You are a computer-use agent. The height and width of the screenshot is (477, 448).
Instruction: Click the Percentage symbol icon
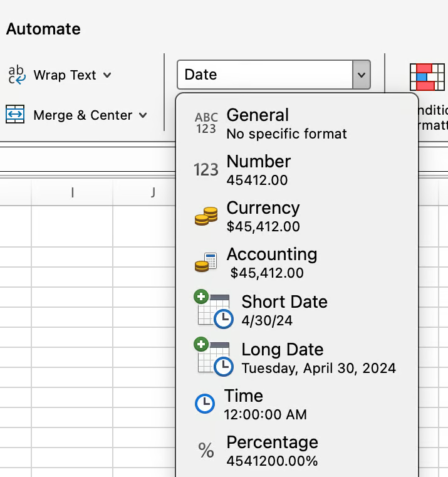tap(206, 450)
